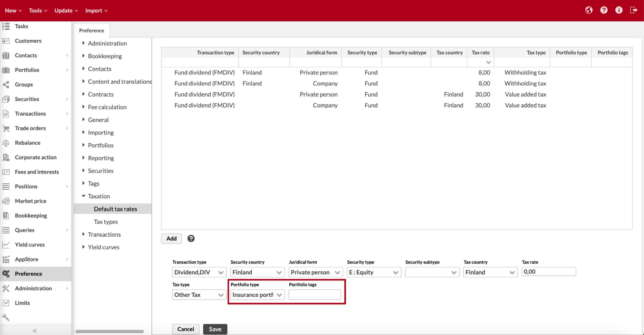The image size is (644, 335).
Task: Click the Rebalance scales icon
Action: pyautogui.click(x=6, y=143)
